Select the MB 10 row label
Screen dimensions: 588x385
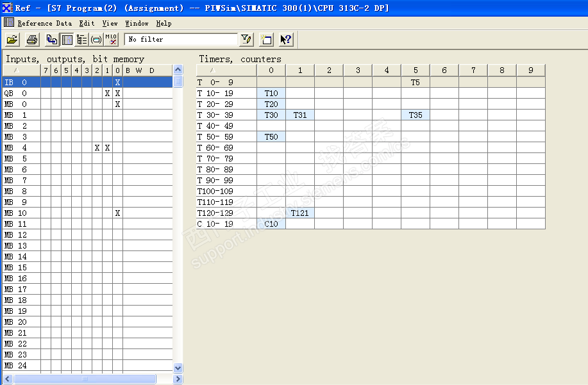click(x=15, y=213)
